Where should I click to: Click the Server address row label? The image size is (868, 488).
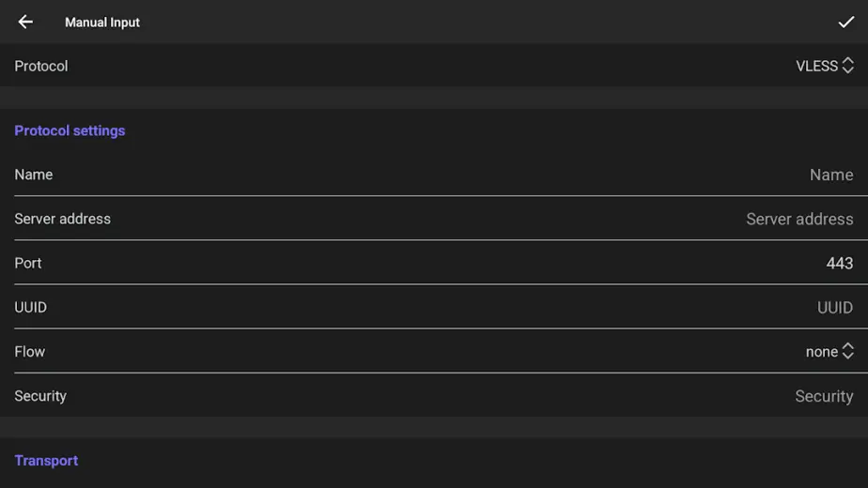tap(62, 219)
